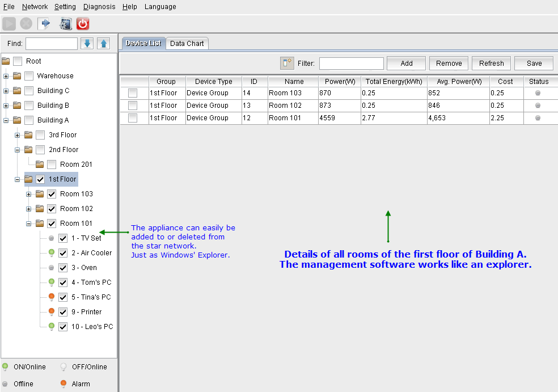The width and height of the screenshot is (558, 392).
Task: Click the Root folder icon
Action: (6, 61)
